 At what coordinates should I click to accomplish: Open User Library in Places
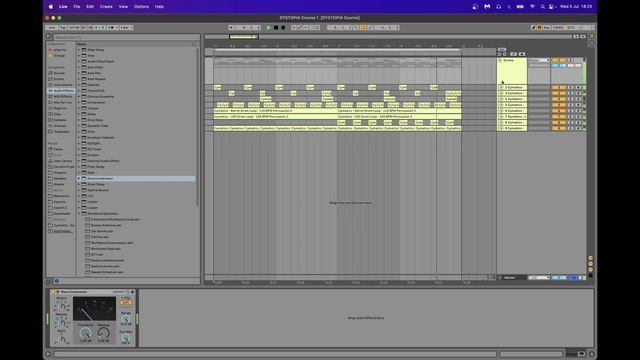(x=62, y=161)
